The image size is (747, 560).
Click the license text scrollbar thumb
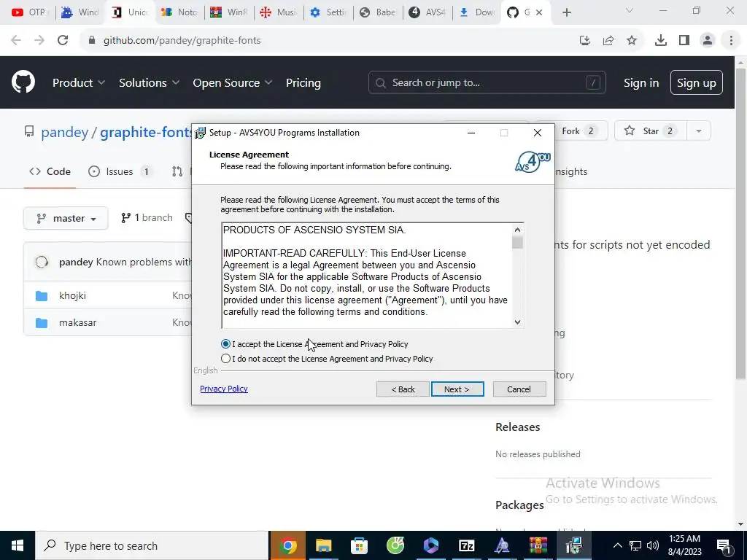pos(517,242)
